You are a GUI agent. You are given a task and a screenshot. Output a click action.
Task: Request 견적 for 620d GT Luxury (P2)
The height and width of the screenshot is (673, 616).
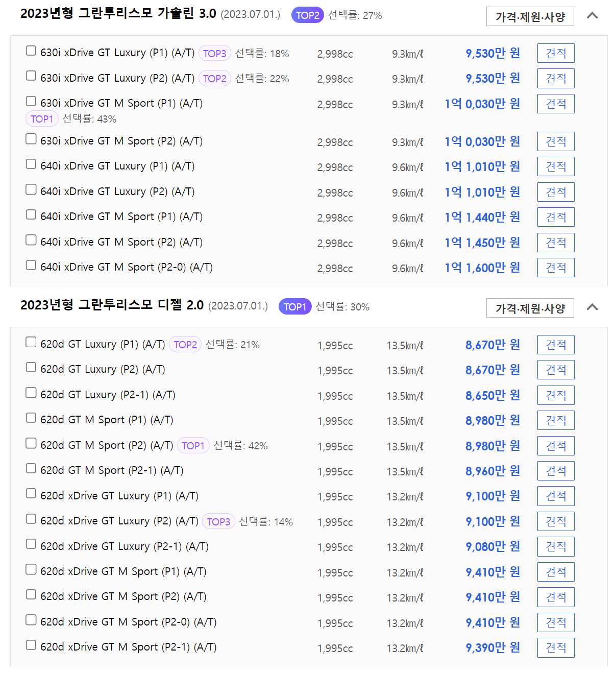[556, 370]
